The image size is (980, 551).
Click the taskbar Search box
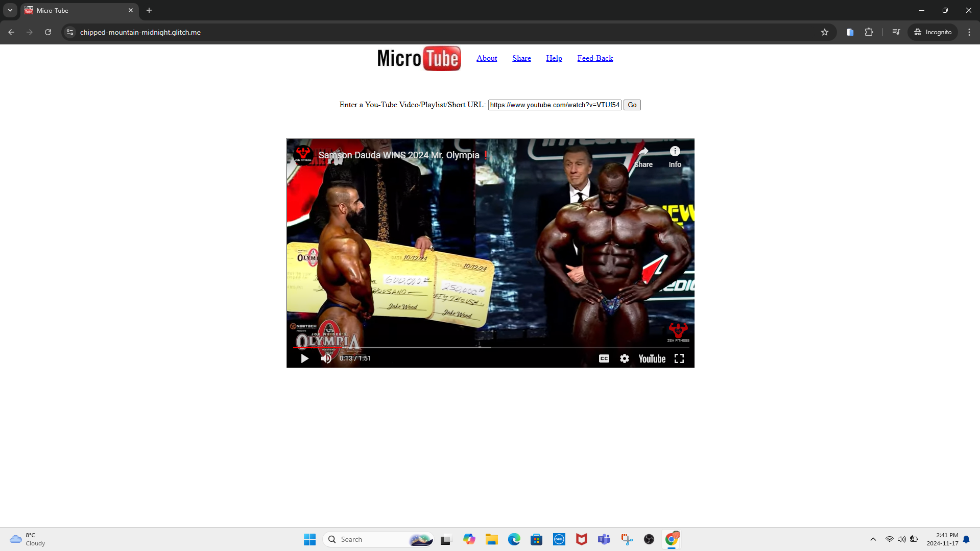pyautogui.click(x=378, y=539)
